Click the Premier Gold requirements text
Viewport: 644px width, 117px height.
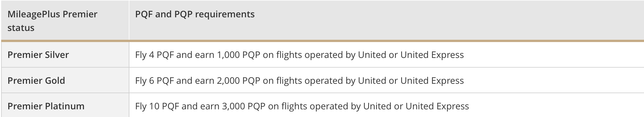coord(299,81)
